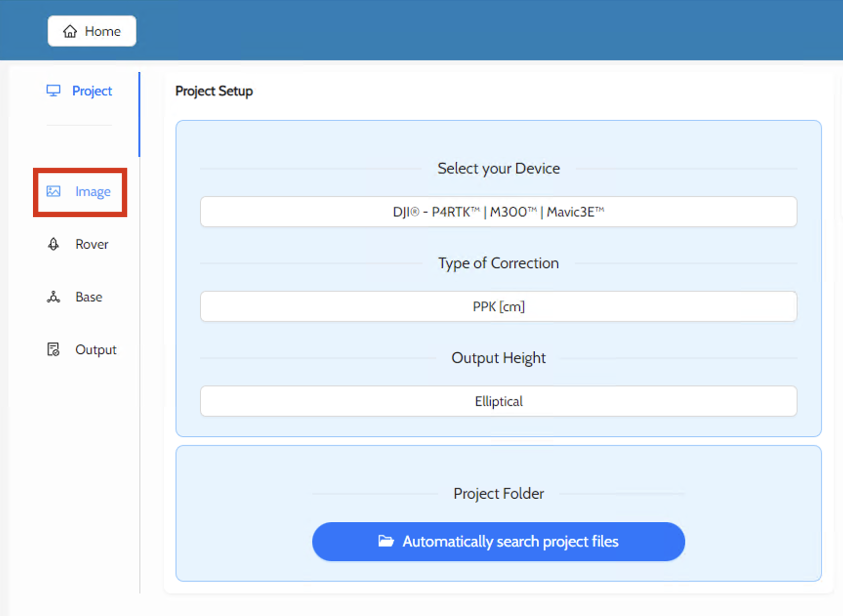Click the Project Setup heading
The image size is (843, 616).
(x=214, y=91)
